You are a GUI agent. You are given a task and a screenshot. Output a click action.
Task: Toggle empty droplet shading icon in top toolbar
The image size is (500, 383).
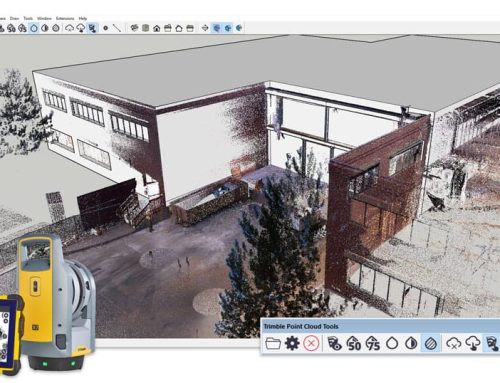(x=34, y=28)
